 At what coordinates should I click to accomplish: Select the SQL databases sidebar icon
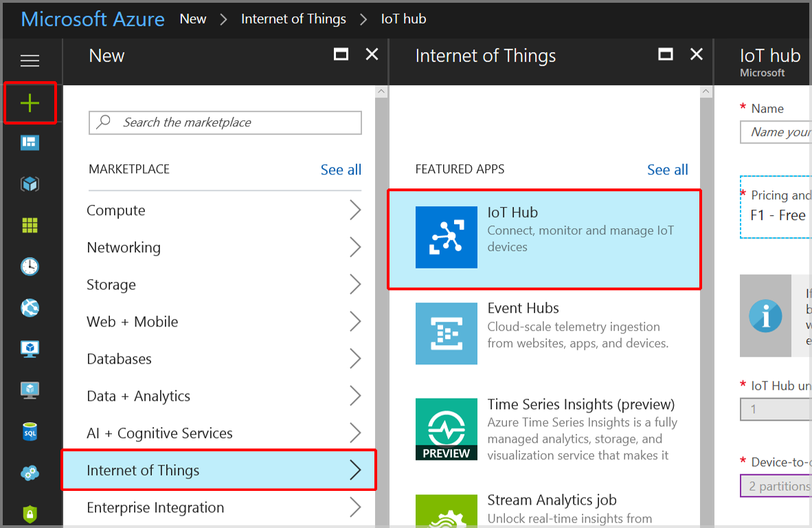[30, 432]
